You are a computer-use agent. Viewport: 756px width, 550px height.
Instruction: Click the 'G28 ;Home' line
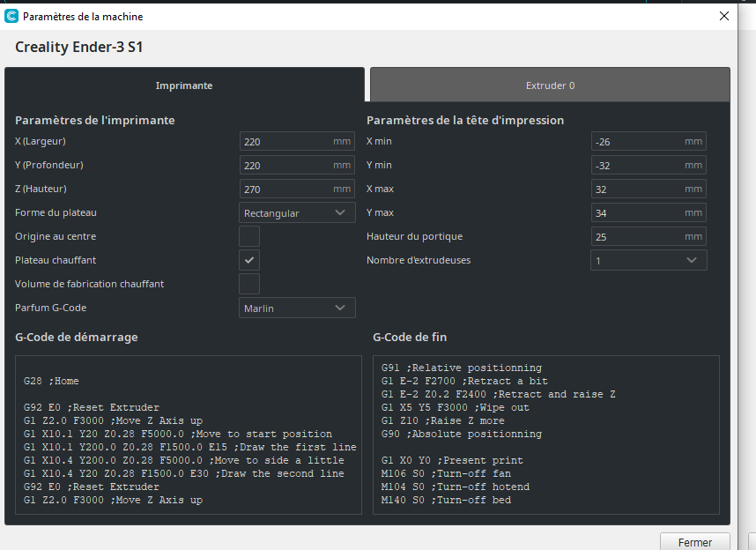[51, 381]
